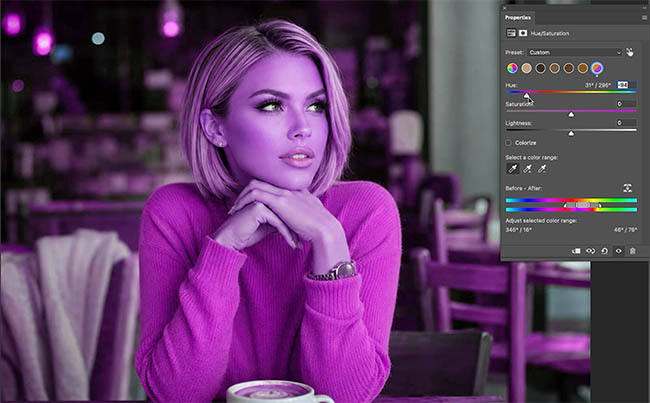The image size is (650, 403).
Task: Click the Saturation value field
Action: click(x=626, y=104)
